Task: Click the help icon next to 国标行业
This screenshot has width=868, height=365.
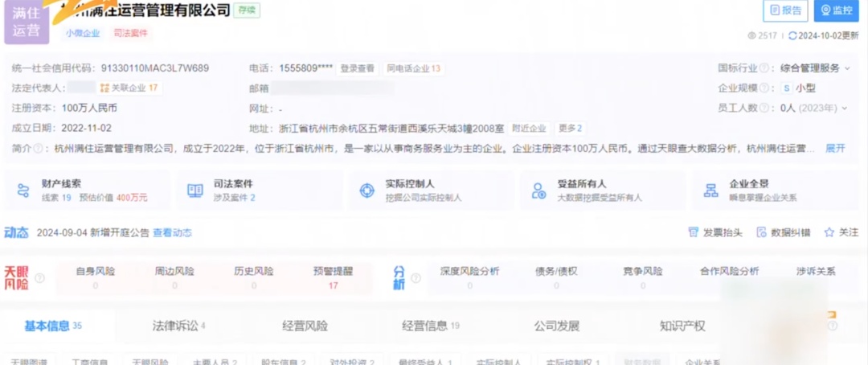Action: point(764,68)
